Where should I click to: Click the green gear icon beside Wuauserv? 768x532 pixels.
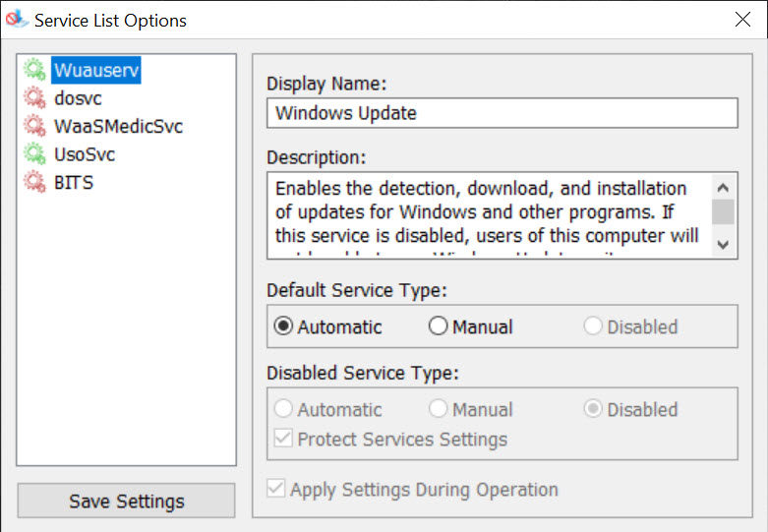pos(34,70)
